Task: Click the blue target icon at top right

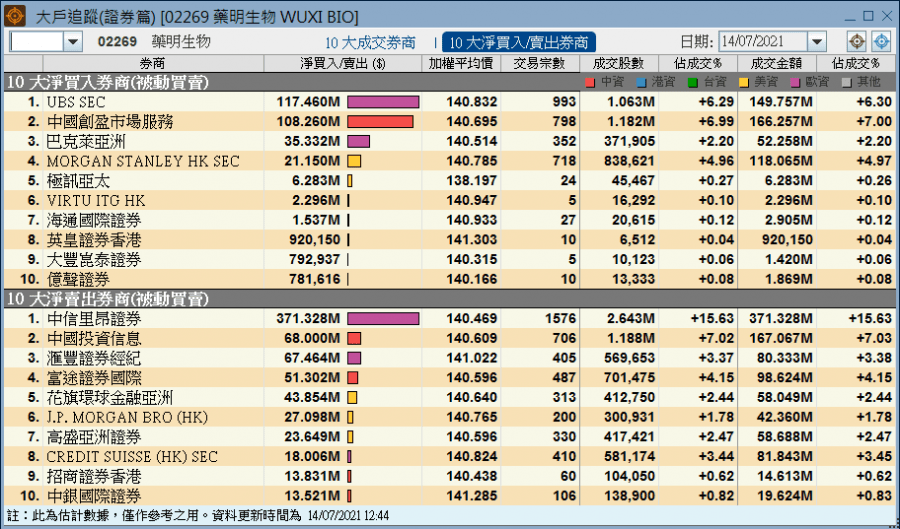Action: [881, 41]
